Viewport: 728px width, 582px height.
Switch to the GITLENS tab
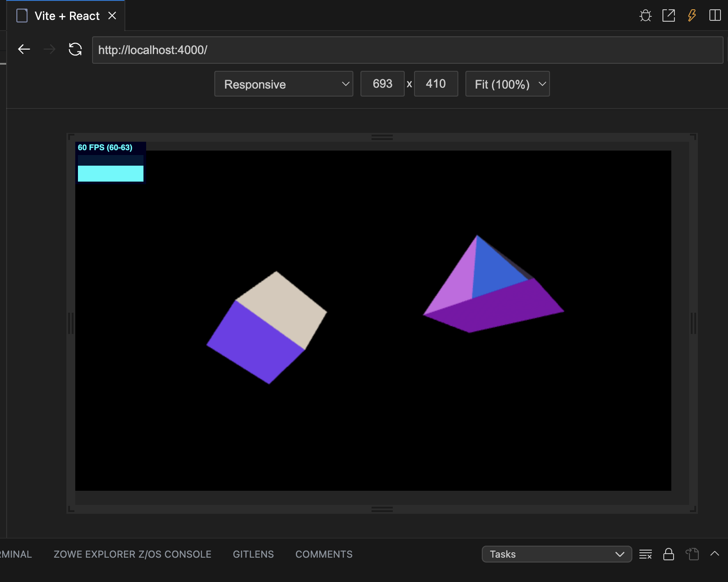pos(253,554)
